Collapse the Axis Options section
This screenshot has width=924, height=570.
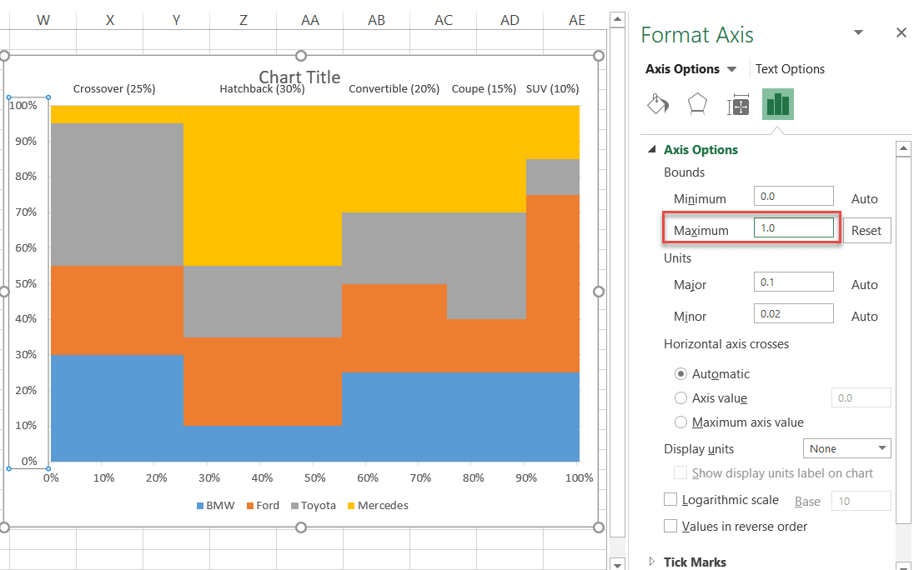[x=652, y=149]
